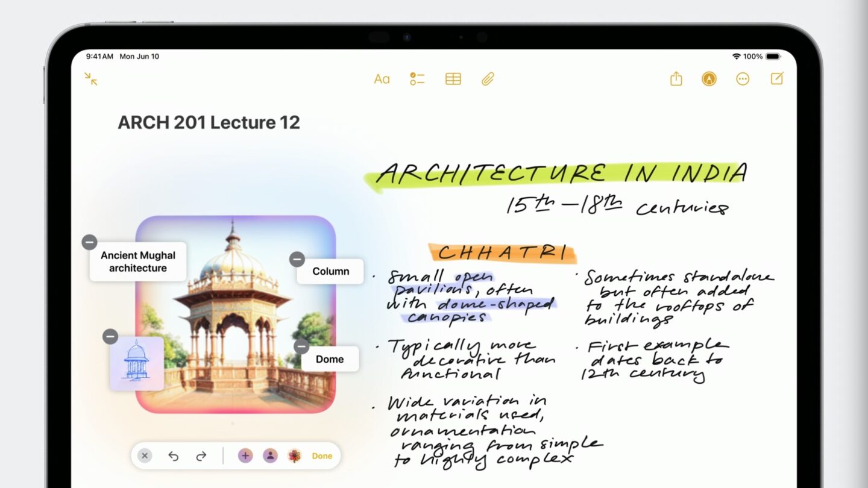Insert a checklist using the toolbar
Image resolution: width=868 pixels, height=488 pixels.
417,79
